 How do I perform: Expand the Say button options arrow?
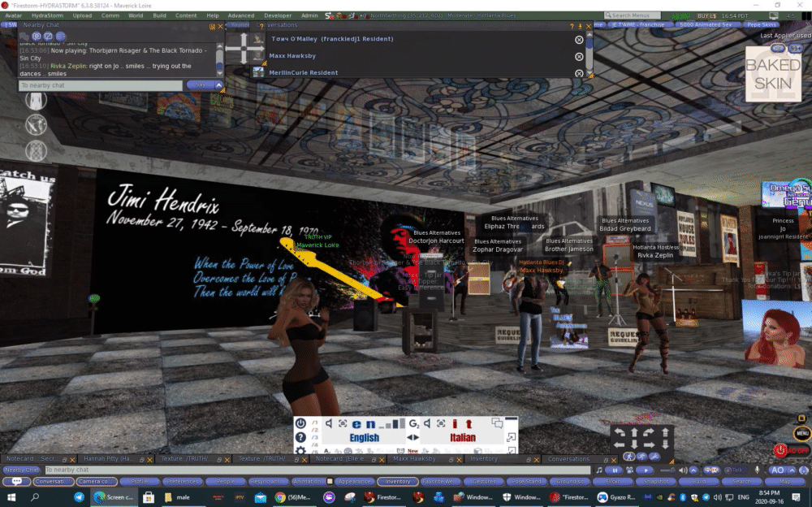click(219, 85)
